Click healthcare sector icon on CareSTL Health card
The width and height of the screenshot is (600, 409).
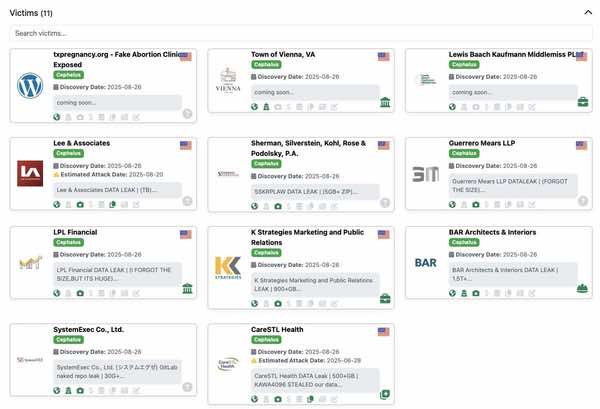point(385,394)
